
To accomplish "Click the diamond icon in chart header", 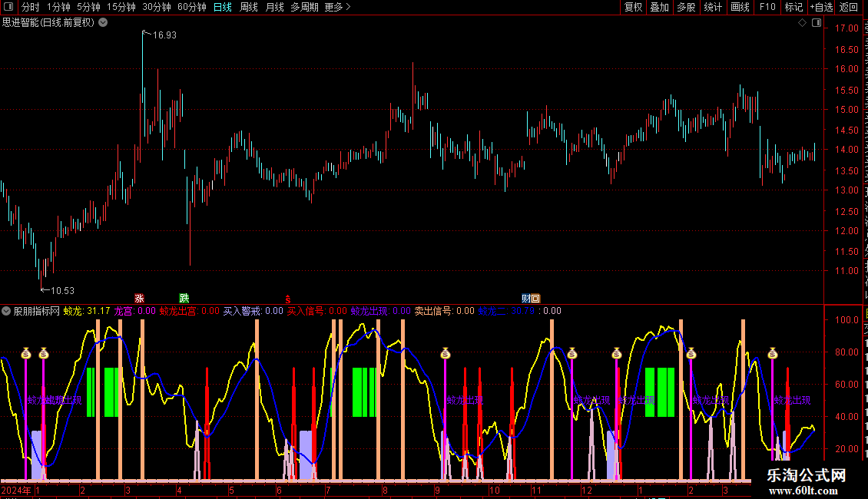I will point(802,23).
